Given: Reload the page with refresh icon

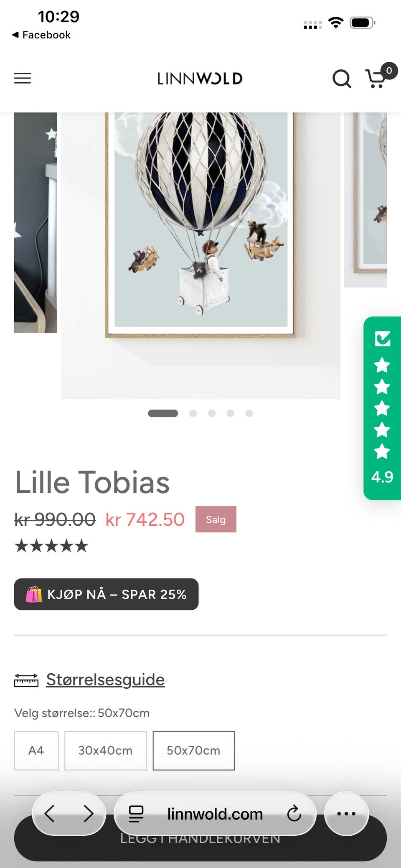Looking at the screenshot, I should (x=294, y=814).
